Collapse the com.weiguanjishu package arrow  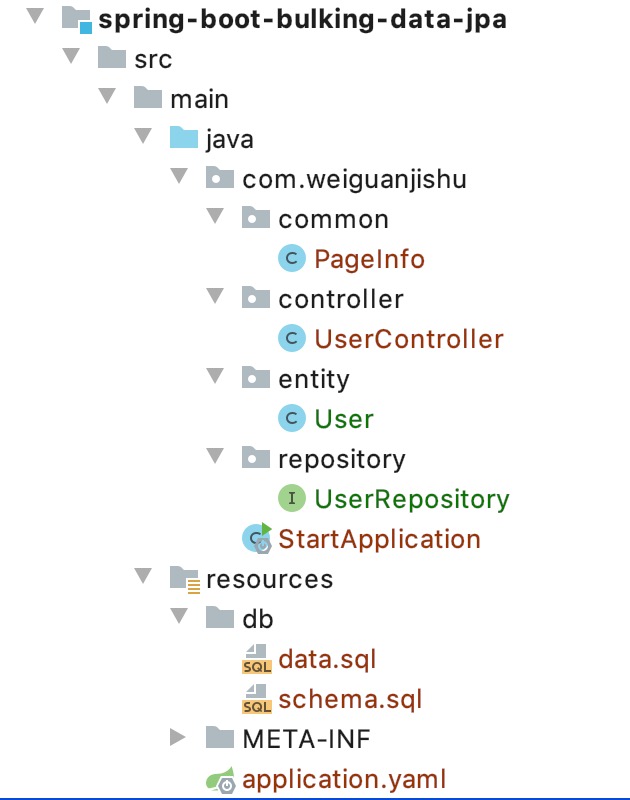coord(179,176)
